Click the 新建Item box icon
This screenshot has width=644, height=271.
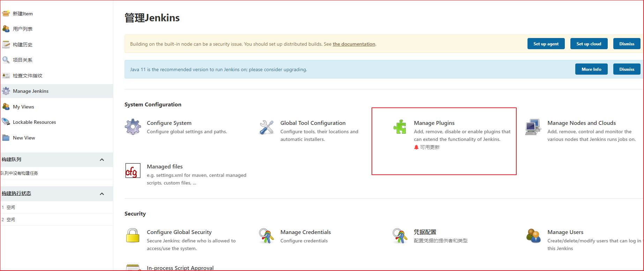coord(6,14)
